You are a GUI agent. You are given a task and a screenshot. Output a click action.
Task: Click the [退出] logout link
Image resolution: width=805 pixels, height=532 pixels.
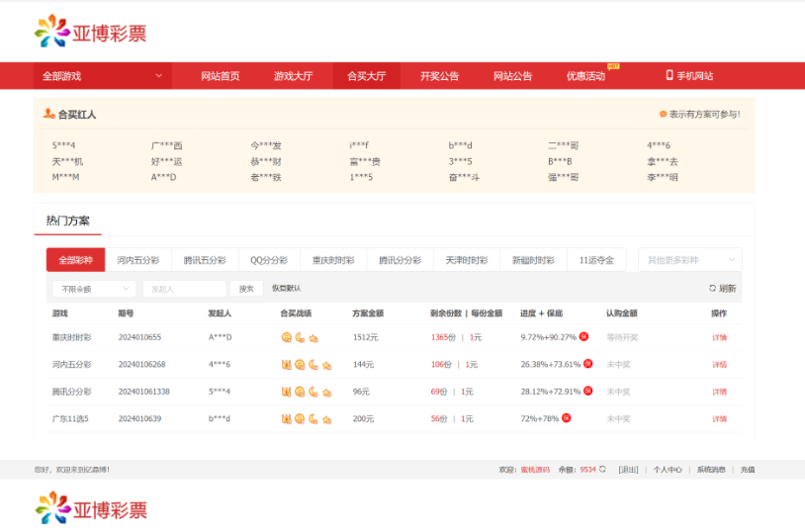[628, 470]
